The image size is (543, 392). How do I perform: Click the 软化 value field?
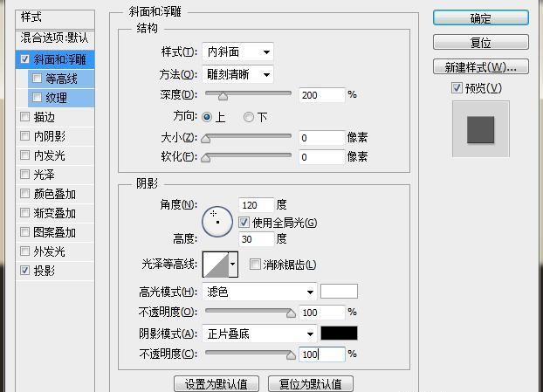tap(322, 157)
